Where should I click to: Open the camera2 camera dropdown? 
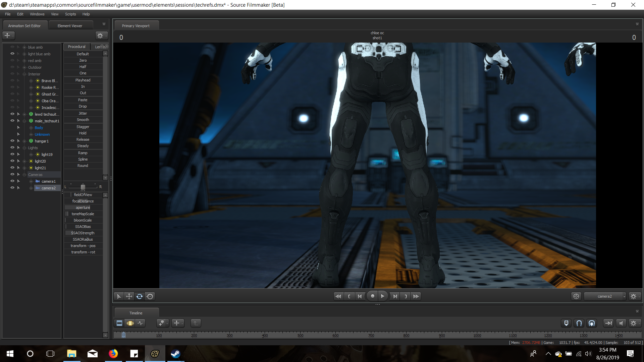coord(605,296)
